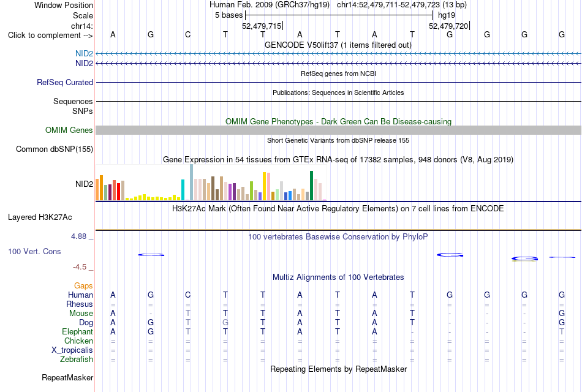
Task: Click 'Repeating Elements by RepeatMasker' title
Action: 338,369
